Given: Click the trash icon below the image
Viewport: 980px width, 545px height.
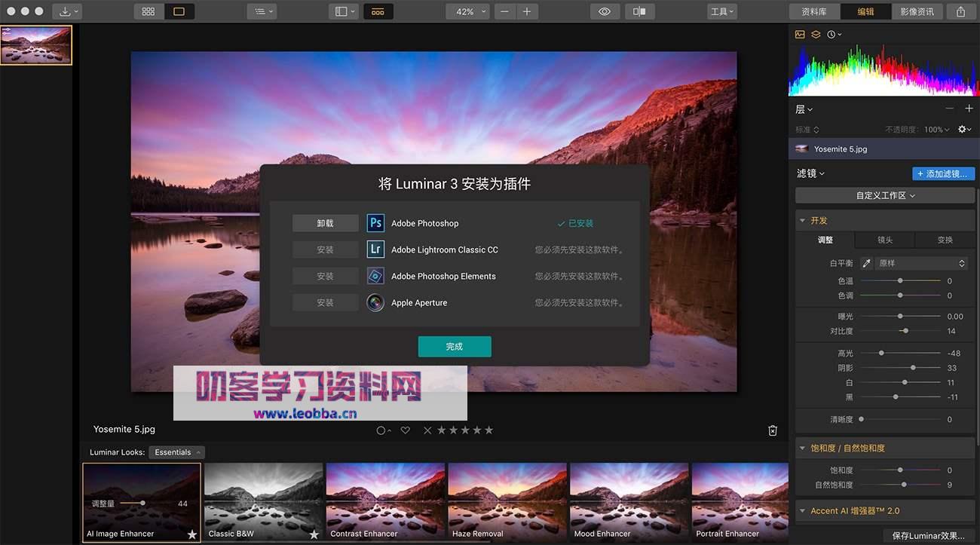Looking at the screenshot, I should (772, 430).
